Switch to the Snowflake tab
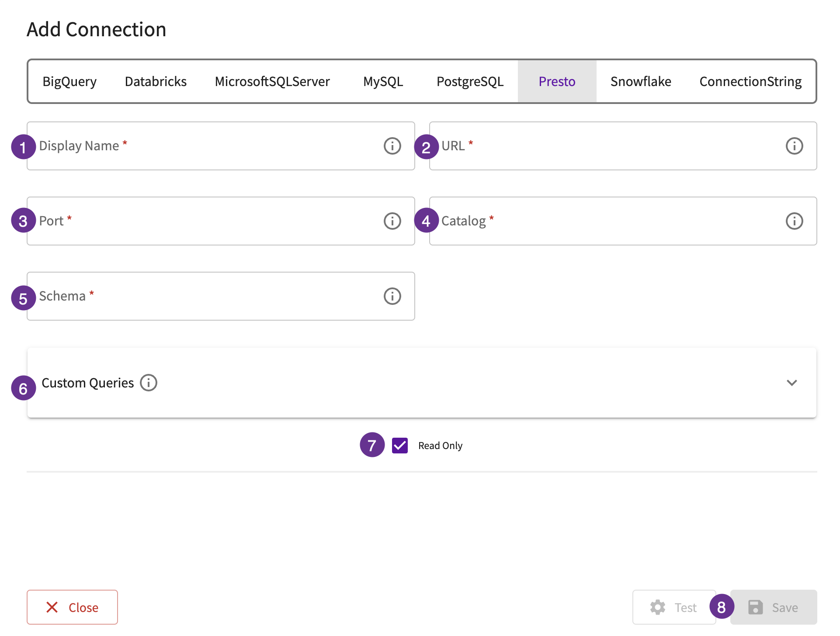This screenshot has width=840, height=636. (641, 81)
